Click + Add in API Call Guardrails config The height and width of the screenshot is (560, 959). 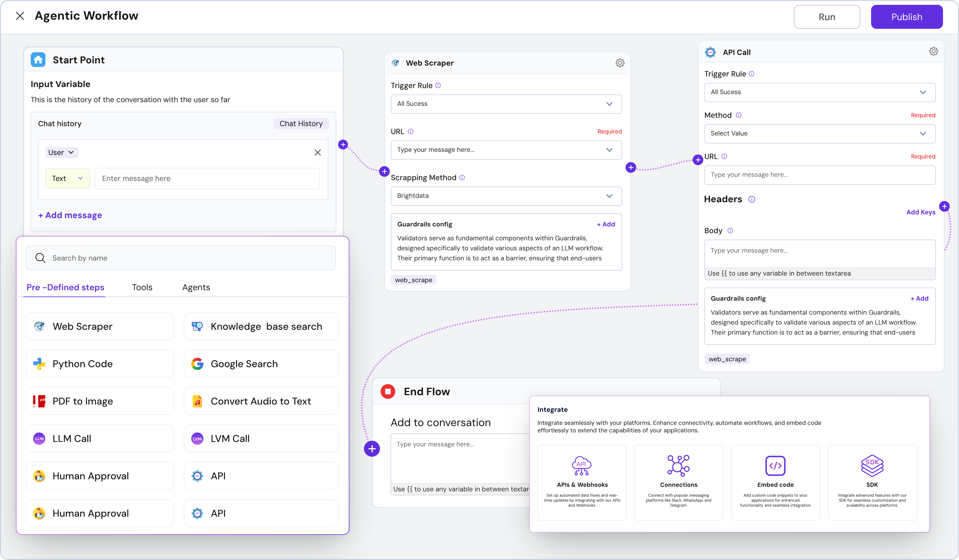[920, 299]
